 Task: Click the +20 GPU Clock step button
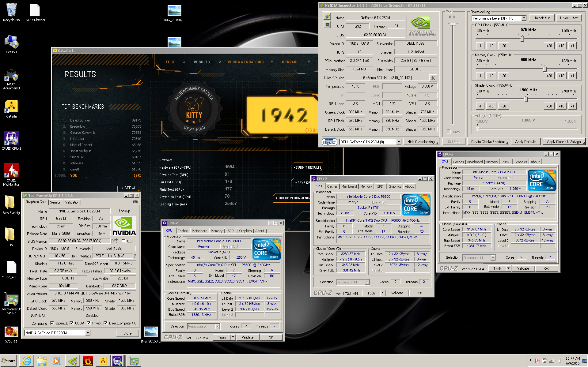click(549, 46)
